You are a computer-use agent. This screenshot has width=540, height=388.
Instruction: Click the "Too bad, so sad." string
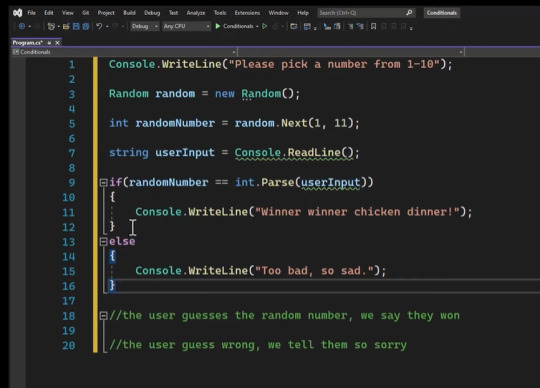coord(314,271)
